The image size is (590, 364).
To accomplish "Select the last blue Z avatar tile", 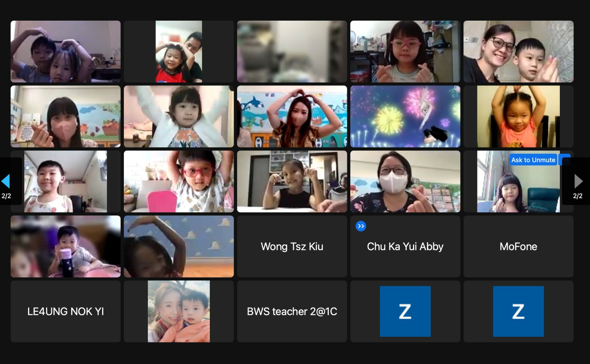I will pyautogui.click(x=518, y=311).
